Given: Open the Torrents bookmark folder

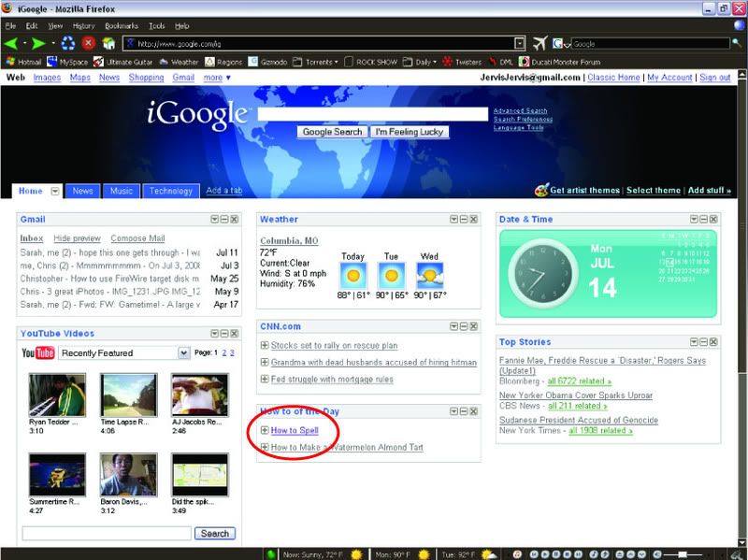Looking at the screenshot, I should coord(315,62).
